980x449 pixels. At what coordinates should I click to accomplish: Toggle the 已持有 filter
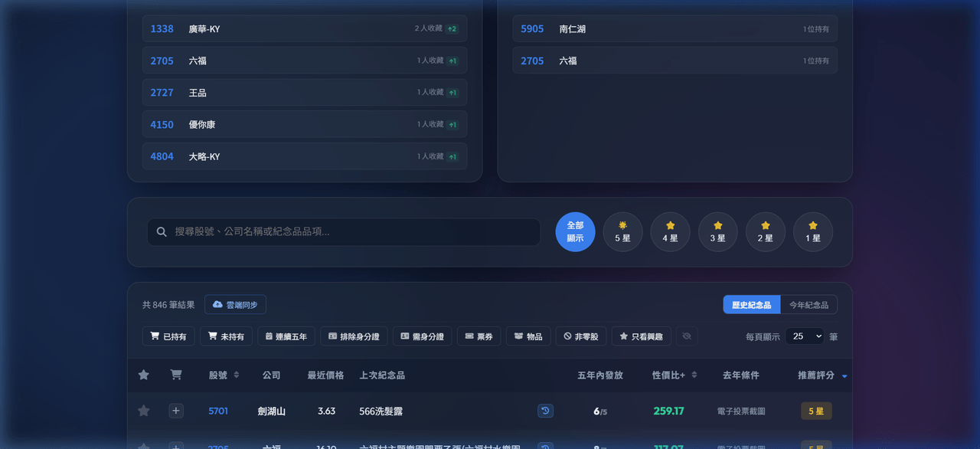[168, 336]
